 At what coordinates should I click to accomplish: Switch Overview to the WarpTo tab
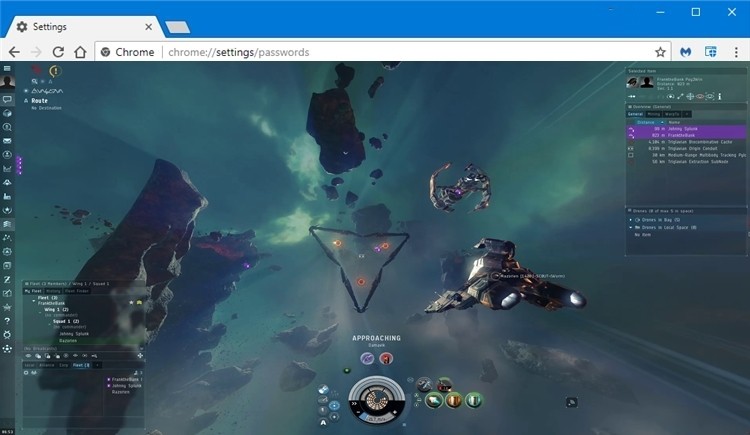pos(672,114)
